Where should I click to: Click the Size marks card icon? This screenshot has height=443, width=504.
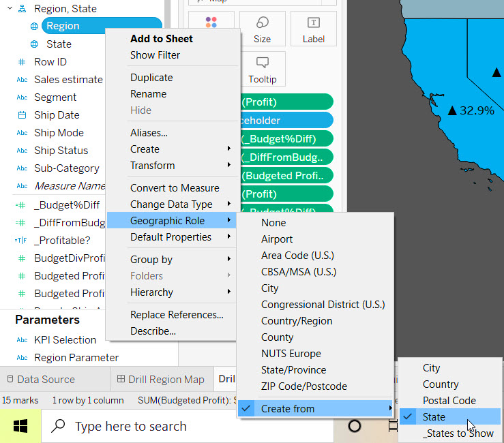262,29
